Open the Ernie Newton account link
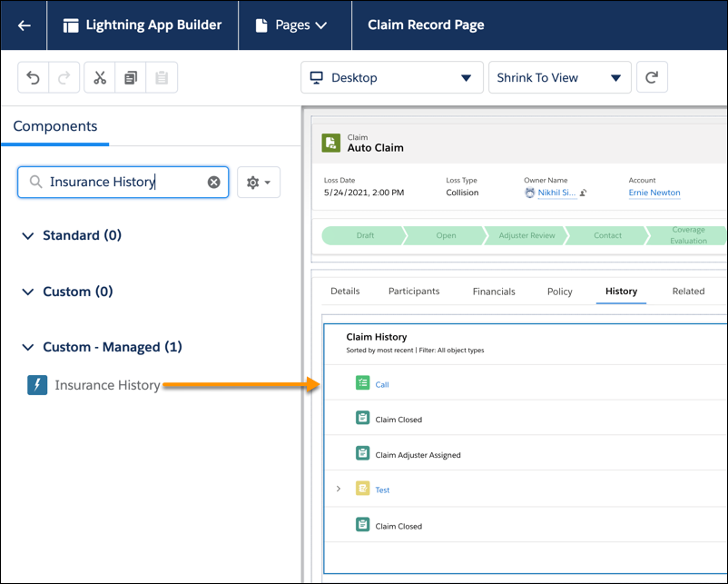This screenshot has height=584, width=728. [654, 193]
